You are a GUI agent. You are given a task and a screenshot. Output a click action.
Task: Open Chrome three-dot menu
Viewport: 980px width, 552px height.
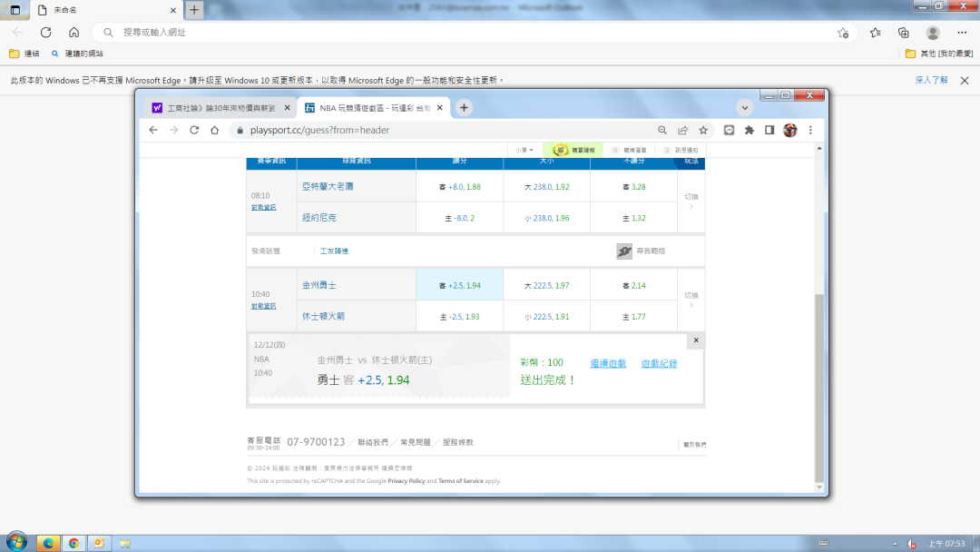tap(810, 130)
